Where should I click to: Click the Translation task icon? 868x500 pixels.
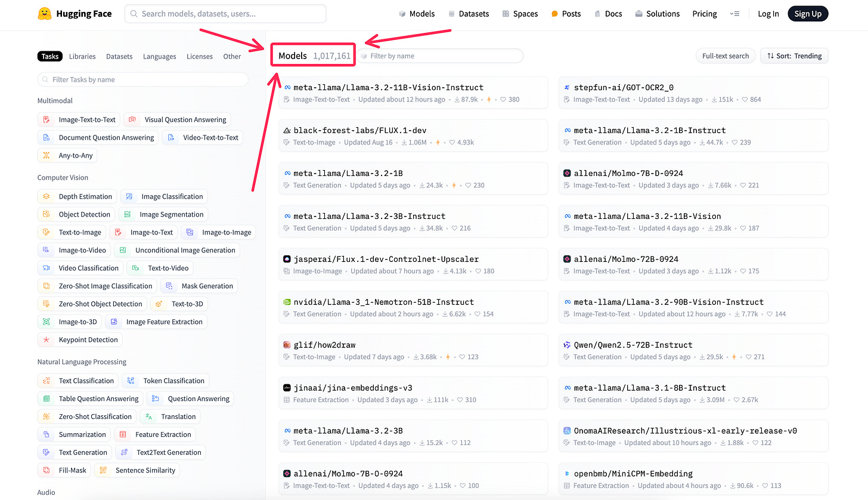pos(149,416)
